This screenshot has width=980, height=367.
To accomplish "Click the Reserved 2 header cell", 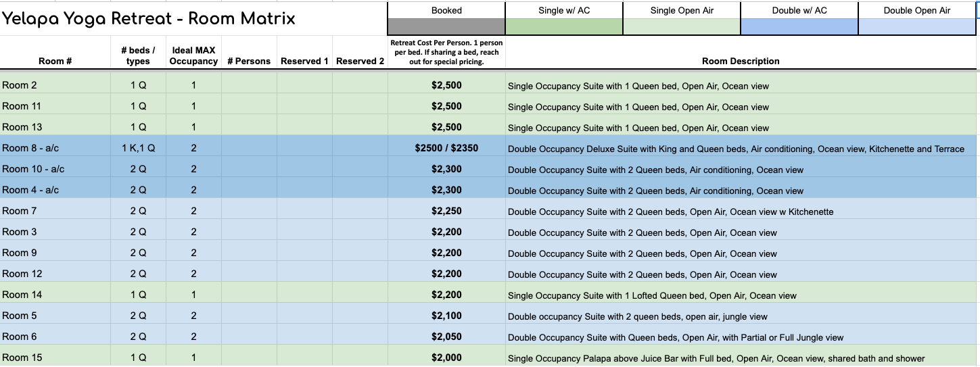I will [x=360, y=61].
